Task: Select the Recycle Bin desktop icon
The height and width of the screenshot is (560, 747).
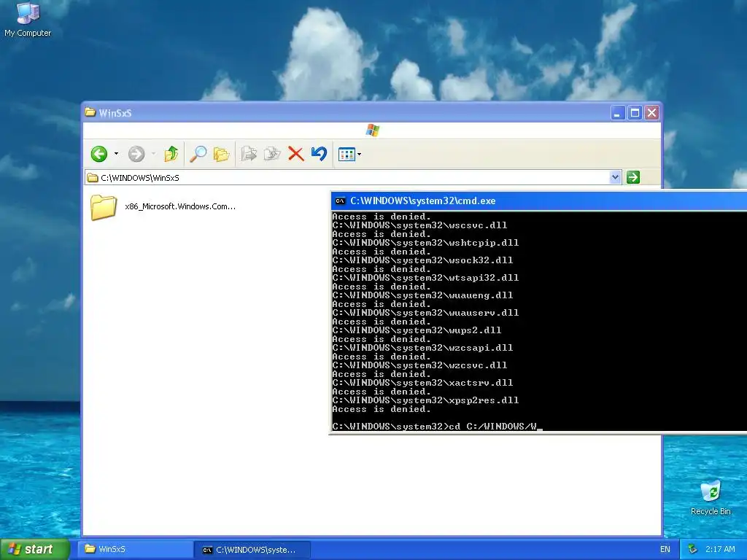Action: pyautogui.click(x=711, y=497)
